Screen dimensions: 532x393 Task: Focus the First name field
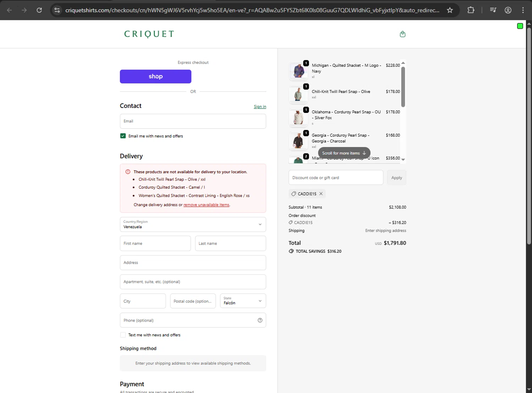155,244
